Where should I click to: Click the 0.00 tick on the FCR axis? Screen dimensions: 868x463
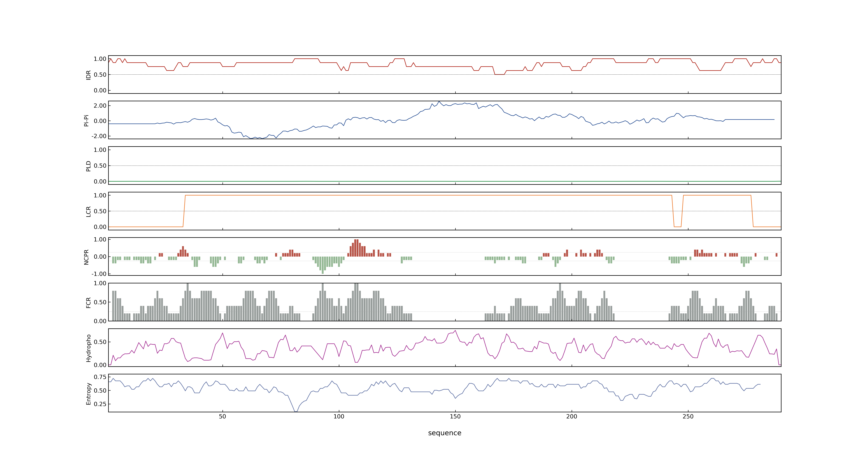point(100,321)
